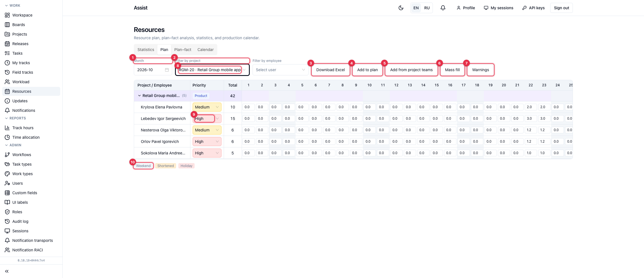Open Time allocation pie icon

7,137
